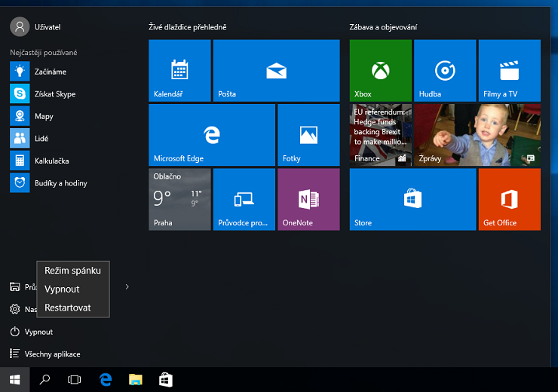
Task: Launch the purple OneNote tile
Action: (308, 199)
